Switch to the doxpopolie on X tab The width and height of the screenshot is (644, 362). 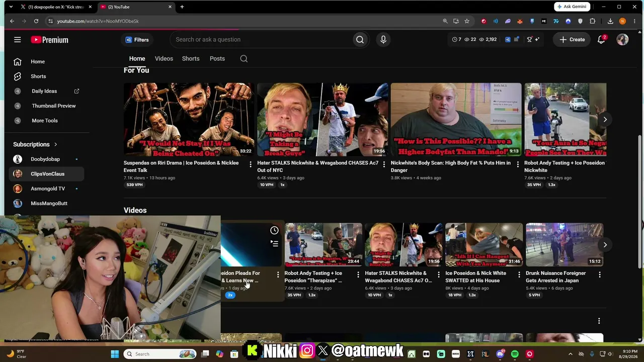pos(56,7)
